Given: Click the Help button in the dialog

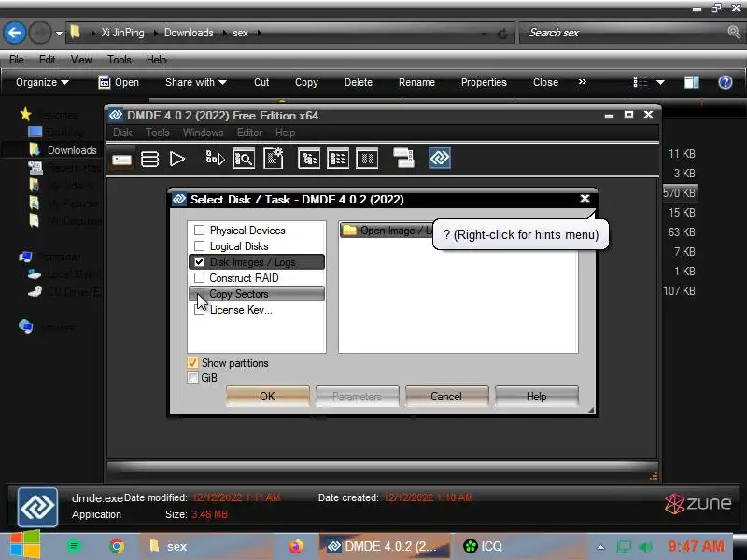Looking at the screenshot, I should 536,397.
